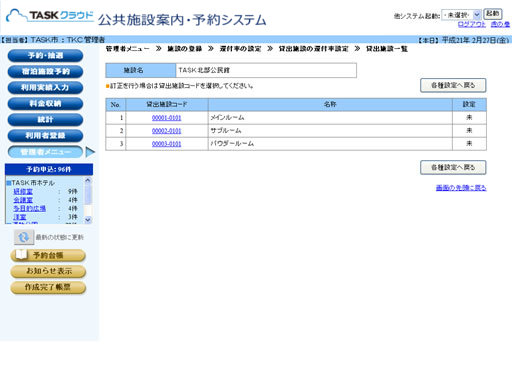Click the 起動 button

493,14
